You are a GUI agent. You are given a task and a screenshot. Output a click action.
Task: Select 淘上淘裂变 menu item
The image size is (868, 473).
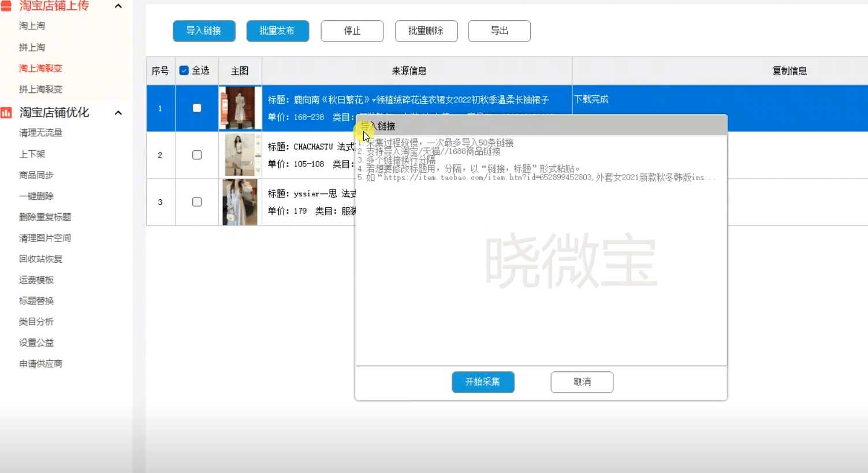(40, 68)
